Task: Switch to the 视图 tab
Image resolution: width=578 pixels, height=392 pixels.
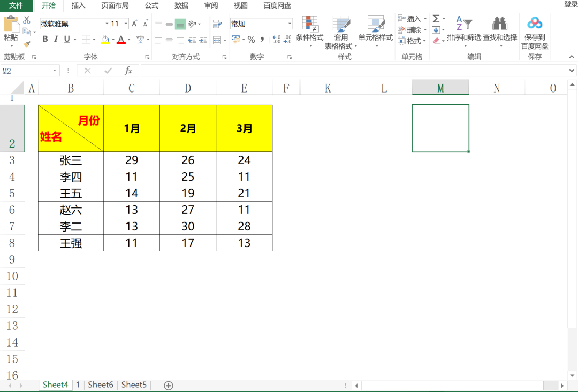Action: click(x=241, y=5)
